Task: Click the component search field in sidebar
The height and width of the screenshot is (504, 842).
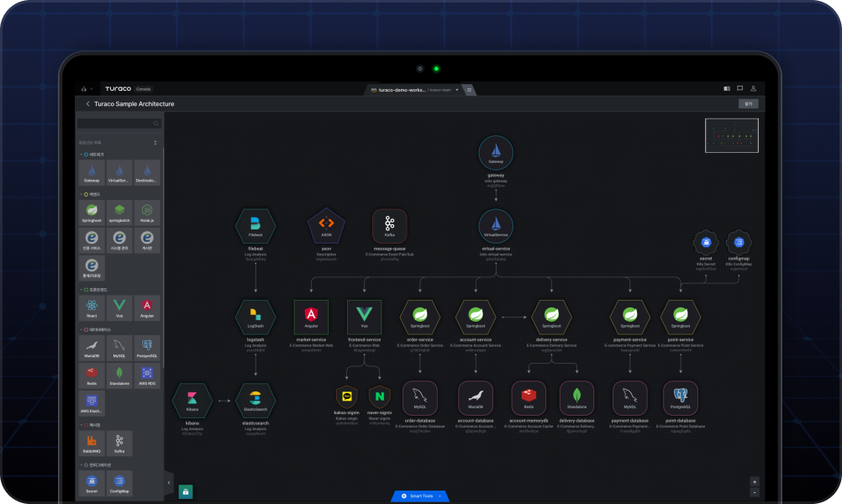Action: 114,123
